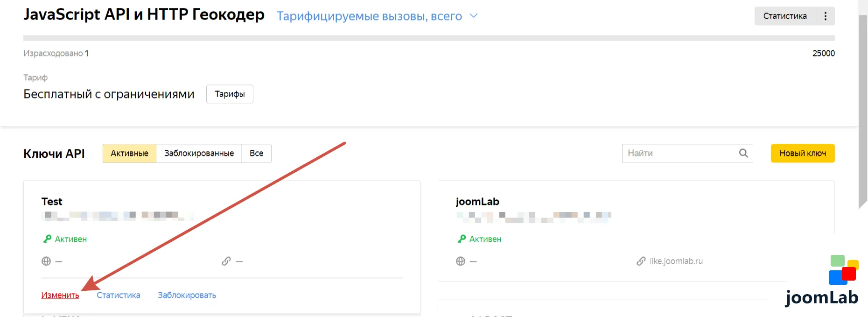Click the joomLab key title

pos(477,201)
